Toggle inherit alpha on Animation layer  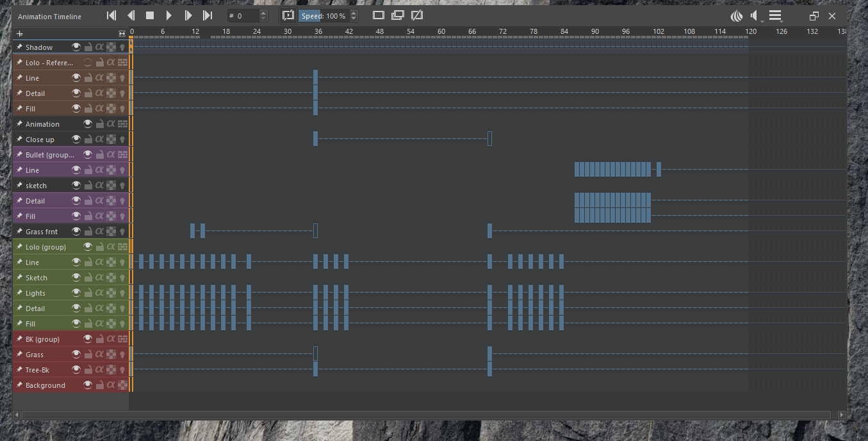pyautogui.click(x=110, y=124)
